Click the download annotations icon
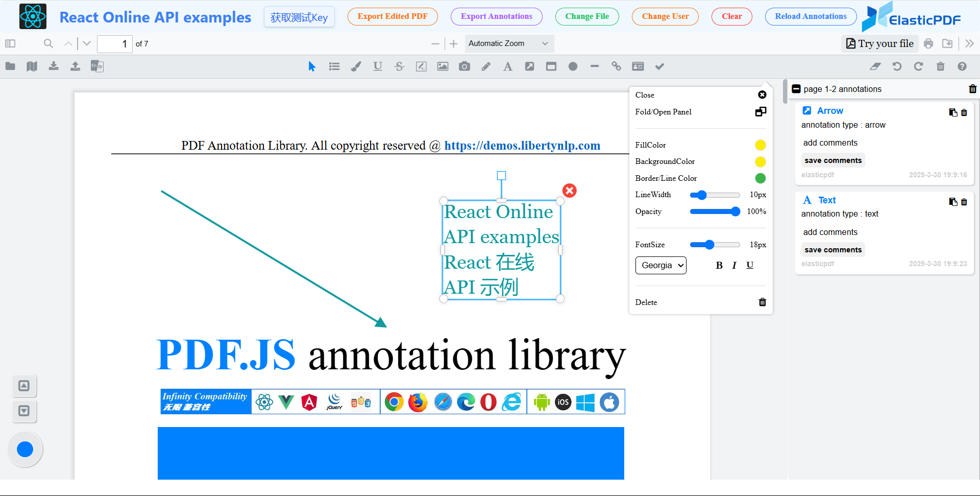 pos(54,66)
